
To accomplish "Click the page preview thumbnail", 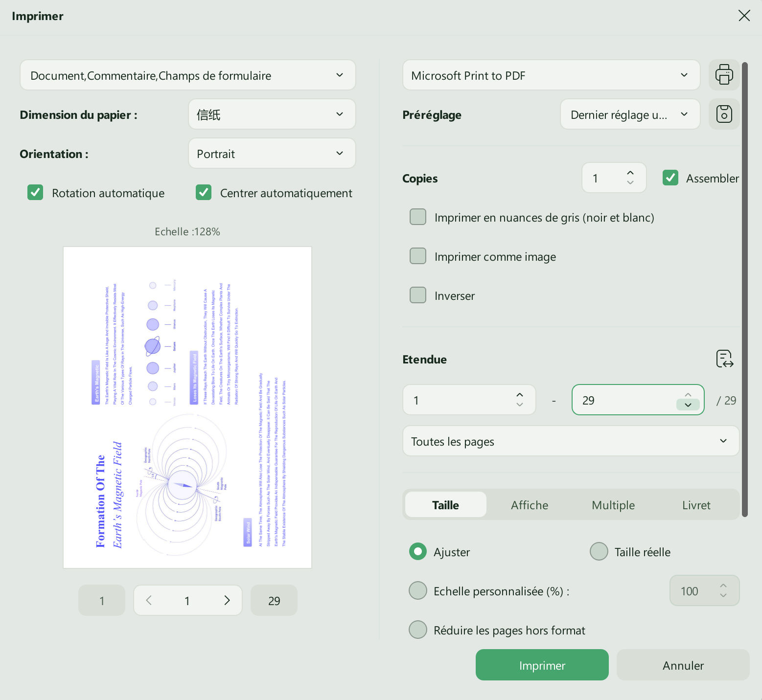I will 187,407.
